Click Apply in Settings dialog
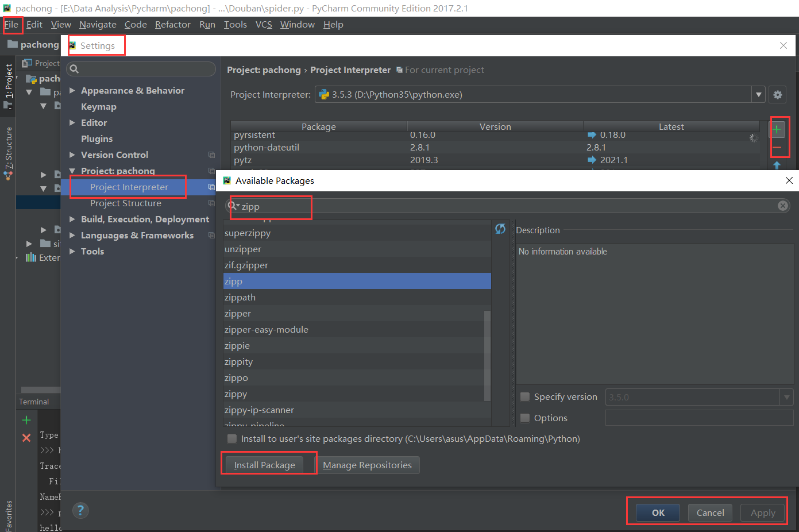Viewport: 799px width, 532px height. tap(763, 513)
